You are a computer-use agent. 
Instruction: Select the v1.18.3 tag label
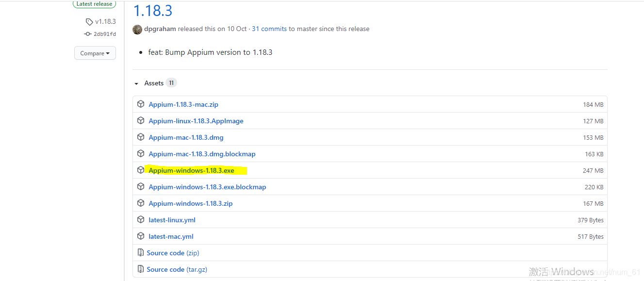[x=104, y=21]
